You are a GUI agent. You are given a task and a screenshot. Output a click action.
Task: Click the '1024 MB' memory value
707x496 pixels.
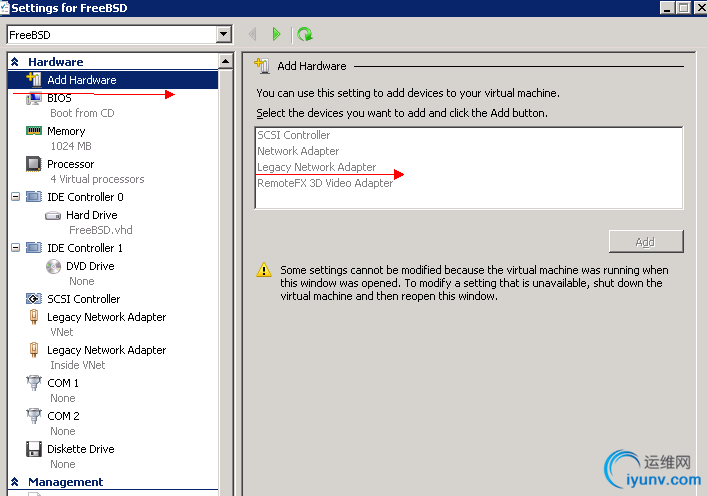[71, 146]
